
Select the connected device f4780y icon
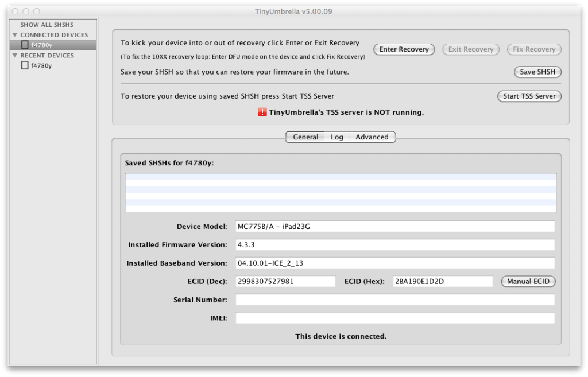[x=25, y=45]
